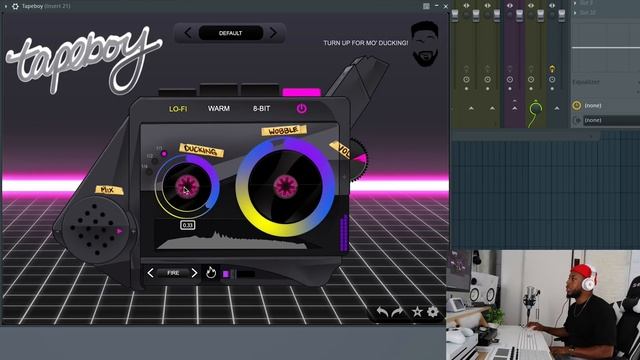Image resolution: width=640 pixels, height=360 pixels.
Task: Click the purple level meter beside waveform
Action: click(x=344, y=232)
